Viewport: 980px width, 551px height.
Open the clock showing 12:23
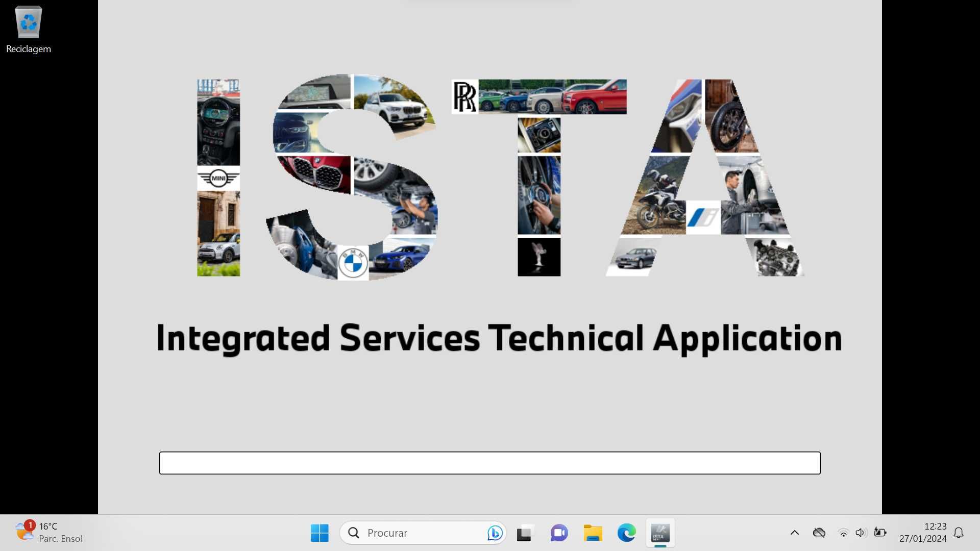[x=936, y=527]
